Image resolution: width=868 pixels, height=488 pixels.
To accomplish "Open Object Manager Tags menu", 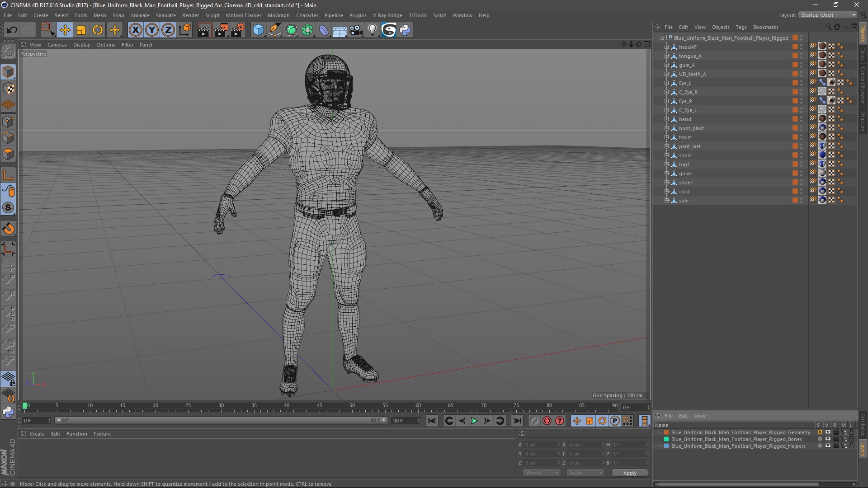I will tap(741, 27).
